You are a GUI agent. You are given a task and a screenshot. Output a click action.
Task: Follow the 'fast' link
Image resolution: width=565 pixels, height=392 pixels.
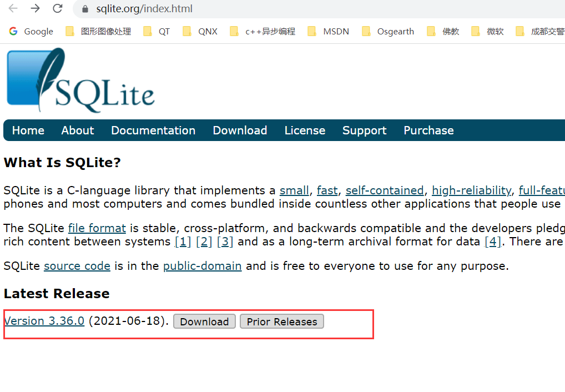(x=327, y=190)
